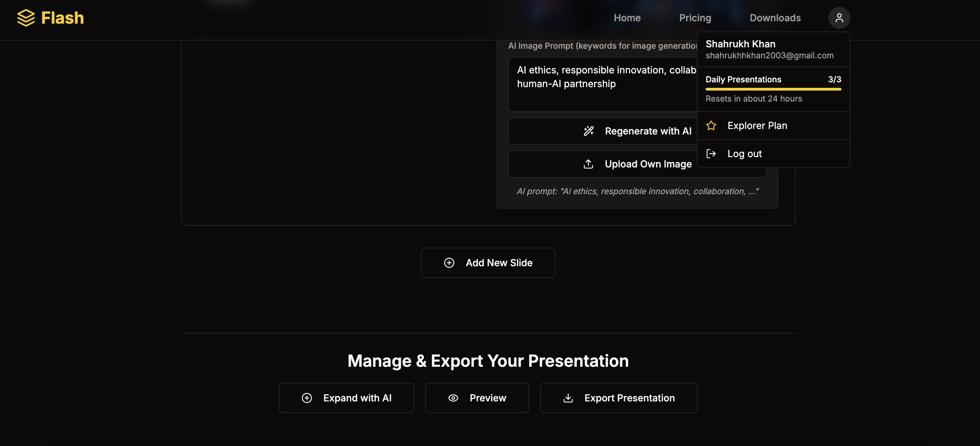Image resolution: width=980 pixels, height=446 pixels.
Task: Click the star icon beside Explorer Plan
Action: tap(711, 126)
